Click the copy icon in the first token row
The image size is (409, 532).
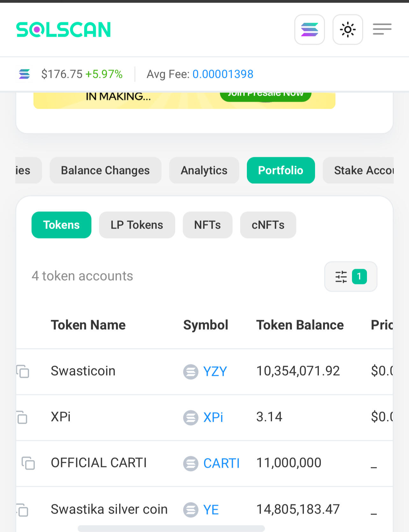click(23, 371)
